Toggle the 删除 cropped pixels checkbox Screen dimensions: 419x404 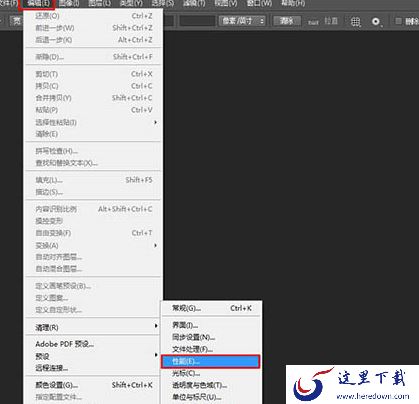tap(398, 21)
